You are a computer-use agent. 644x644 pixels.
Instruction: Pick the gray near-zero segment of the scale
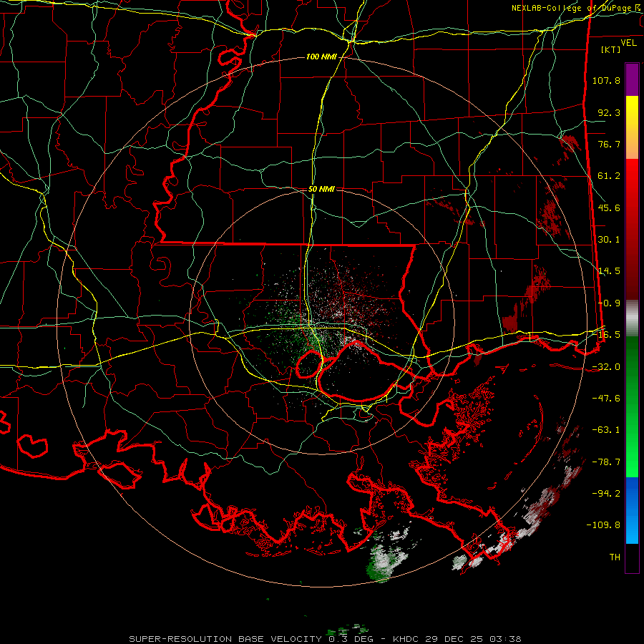click(x=632, y=318)
